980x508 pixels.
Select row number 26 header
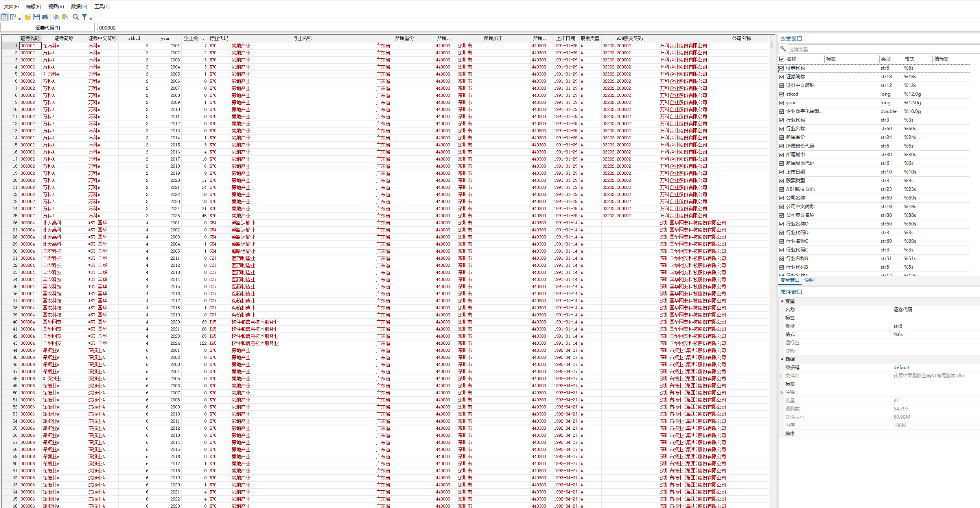11,223
